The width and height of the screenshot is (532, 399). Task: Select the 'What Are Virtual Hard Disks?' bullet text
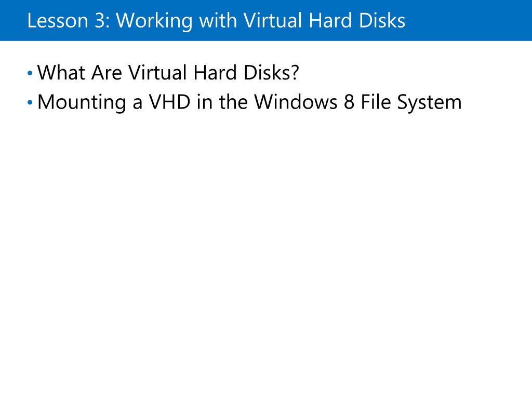pyautogui.click(x=168, y=73)
